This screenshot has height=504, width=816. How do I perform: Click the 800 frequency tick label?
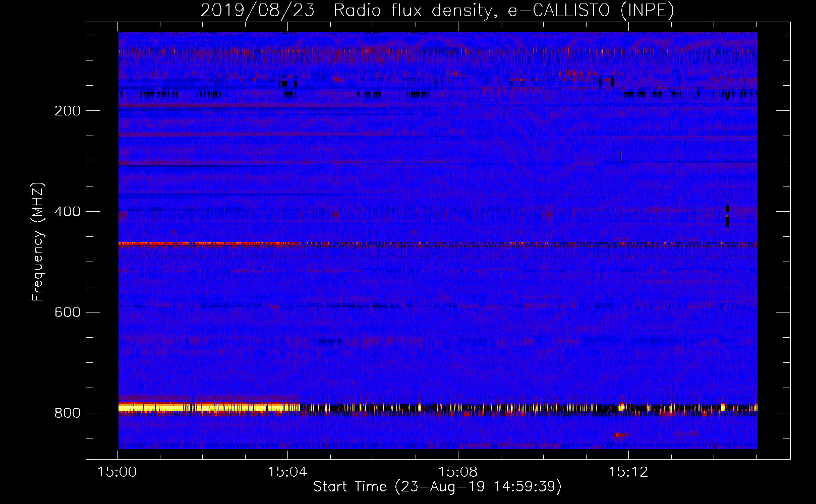pyautogui.click(x=68, y=413)
